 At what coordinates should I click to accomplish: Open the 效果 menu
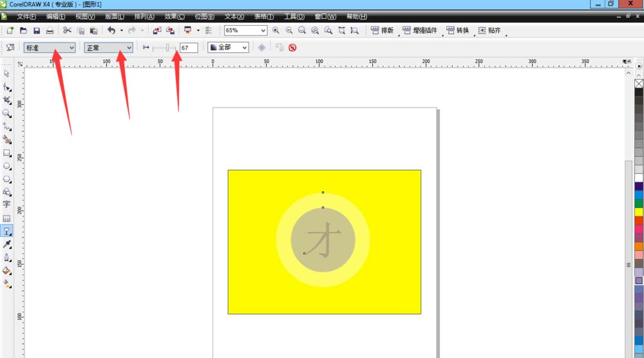coord(174,17)
